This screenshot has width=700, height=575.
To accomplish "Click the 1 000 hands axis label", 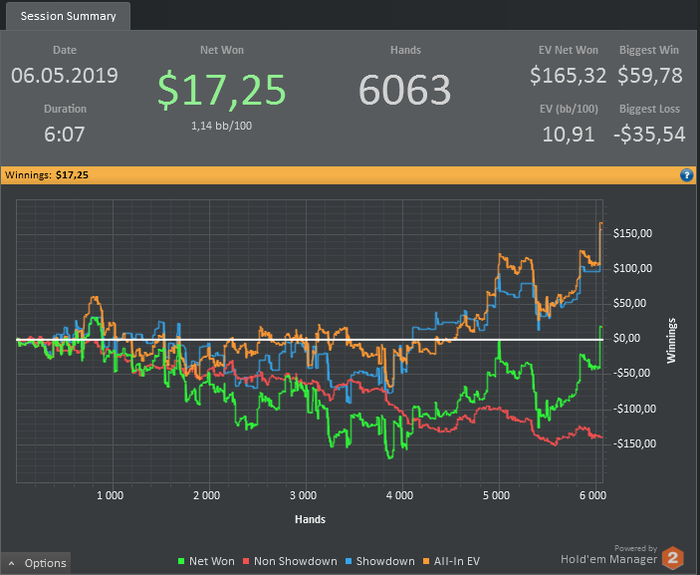I will point(110,495).
